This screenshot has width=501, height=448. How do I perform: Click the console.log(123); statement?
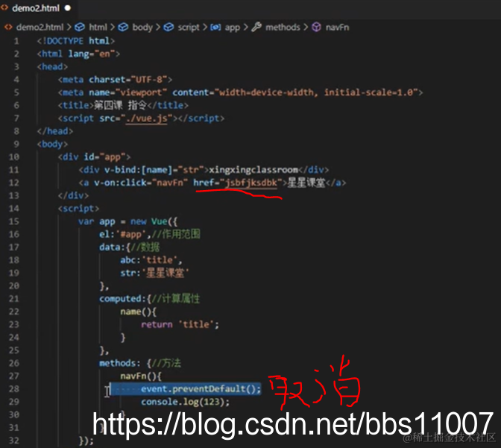[186, 402]
